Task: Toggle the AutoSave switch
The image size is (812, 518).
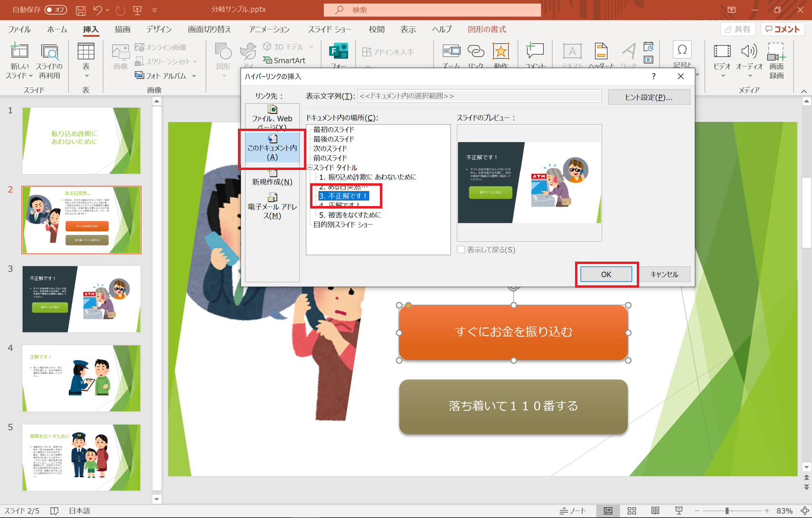Action: (56, 9)
